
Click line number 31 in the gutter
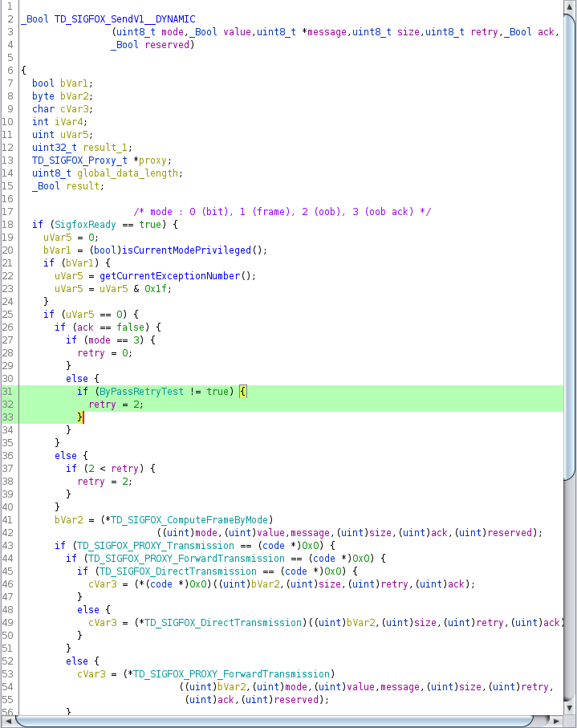pyautogui.click(x=7, y=392)
